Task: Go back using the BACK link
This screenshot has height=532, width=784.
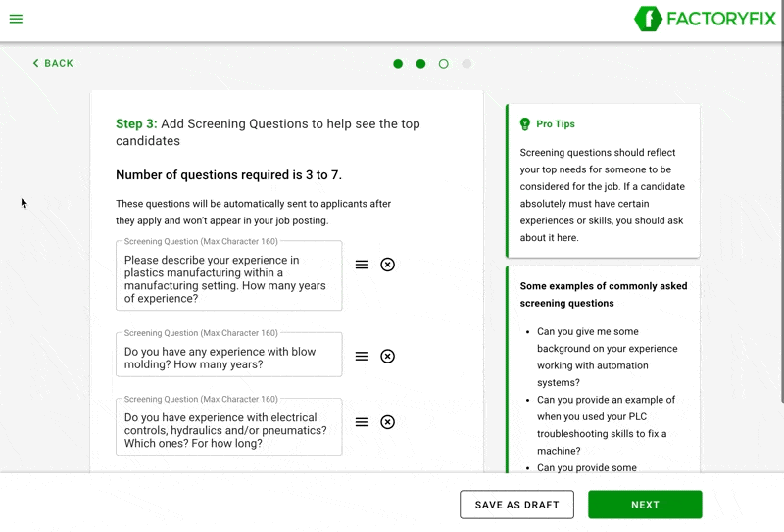Action: [53, 63]
